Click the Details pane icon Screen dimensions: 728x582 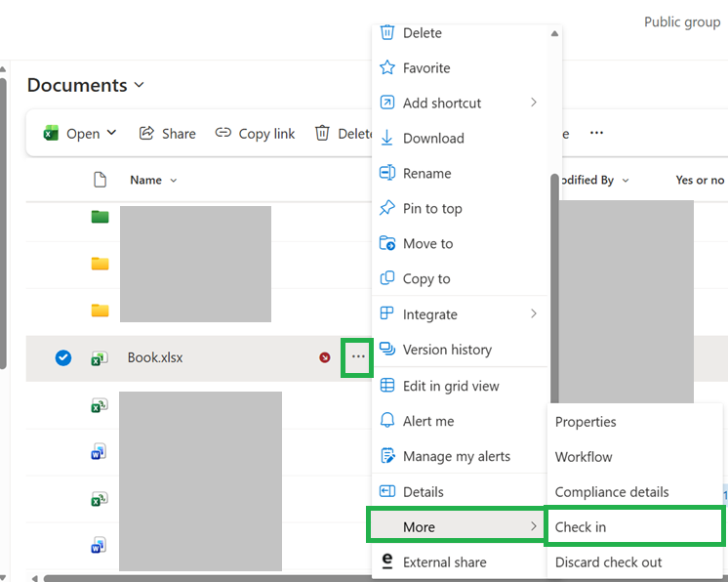coord(387,491)
